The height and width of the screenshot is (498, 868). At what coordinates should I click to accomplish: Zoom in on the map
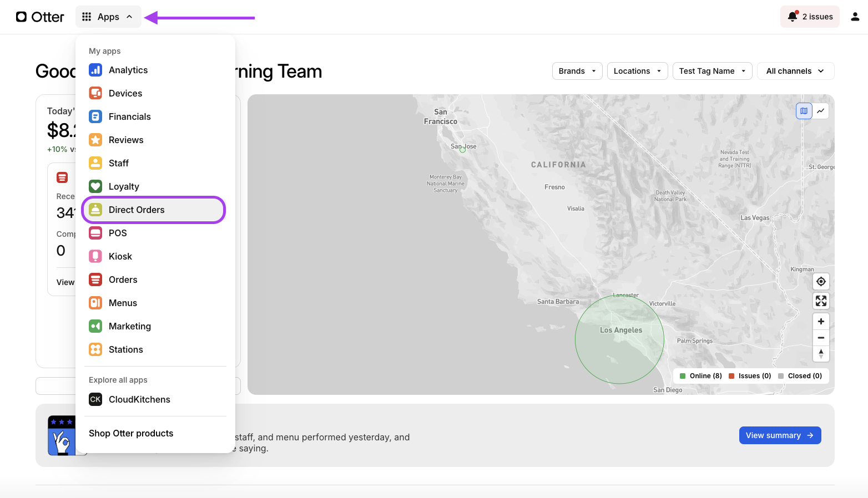pyautogui.click(x=821, y=322)
